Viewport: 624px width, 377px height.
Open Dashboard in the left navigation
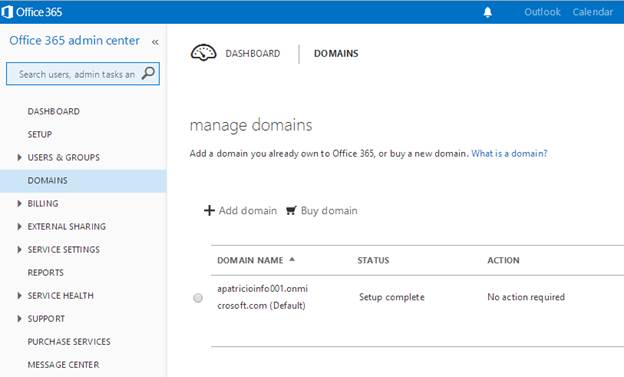point(54,111)
